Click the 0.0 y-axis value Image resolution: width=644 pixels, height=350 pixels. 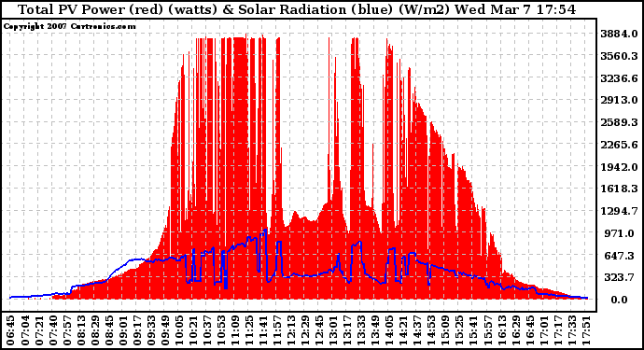coord(619,300)
